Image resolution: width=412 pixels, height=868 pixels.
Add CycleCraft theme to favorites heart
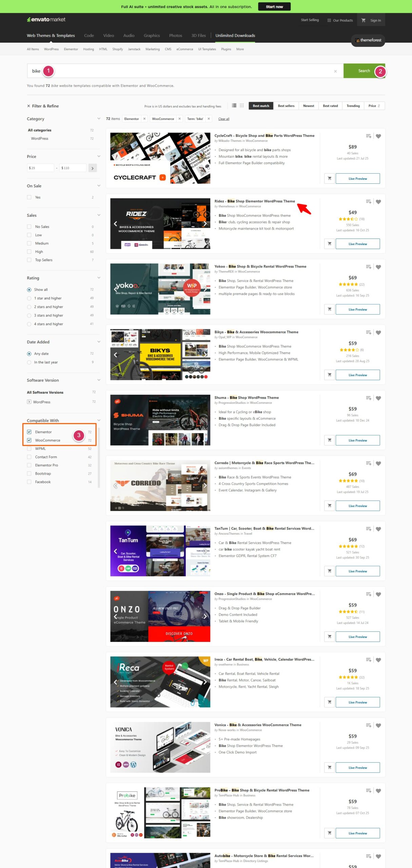tap(378, 136)
